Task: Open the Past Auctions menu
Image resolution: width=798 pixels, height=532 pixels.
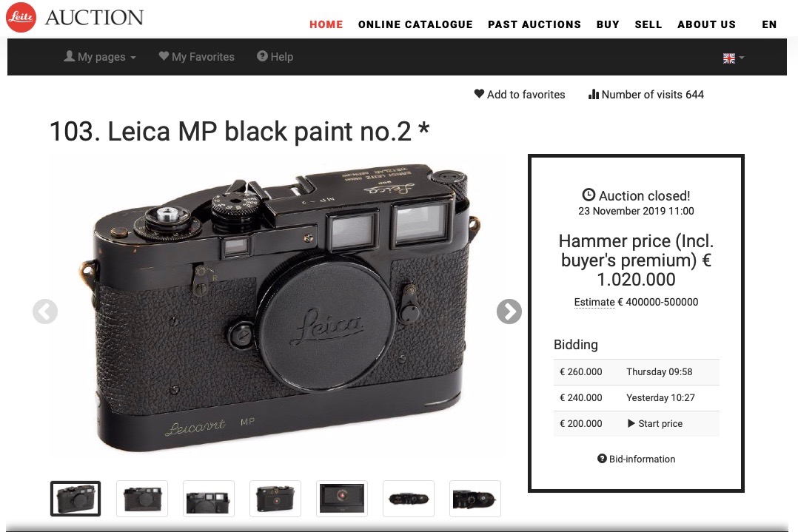Action: click(534, 24)
